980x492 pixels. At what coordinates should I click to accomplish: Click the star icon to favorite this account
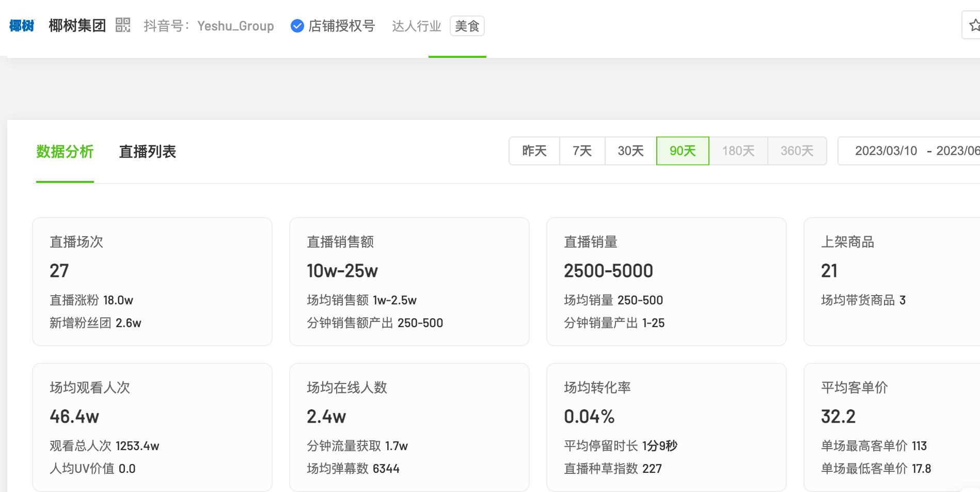(x=974, y=25)
